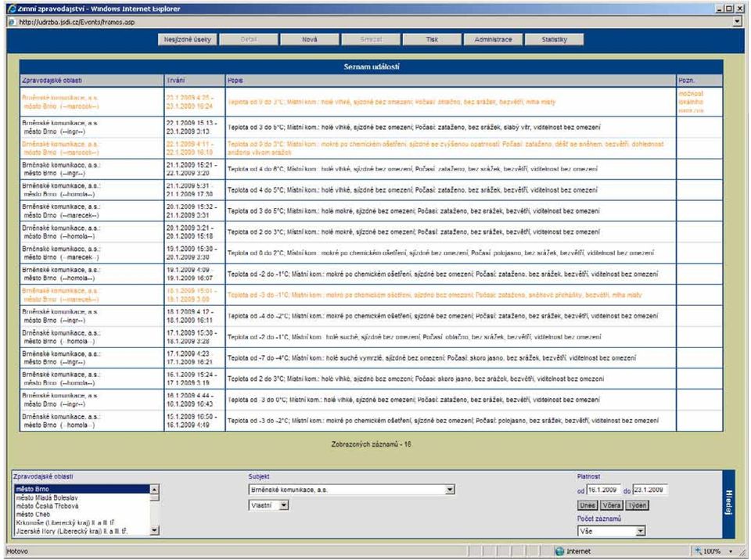Viewport: 751px width, 560px height.
Task: Select Krkonoše (Liberecký kraj) in the list
Action: pos(82,522)
